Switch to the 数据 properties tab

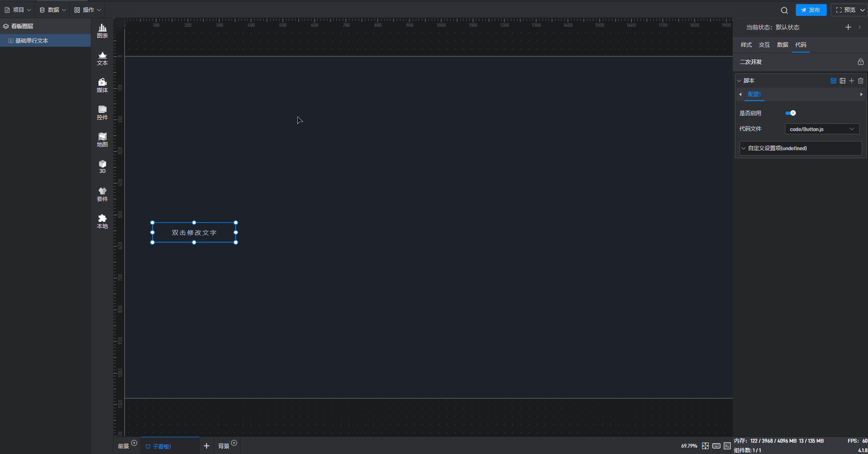782,44
